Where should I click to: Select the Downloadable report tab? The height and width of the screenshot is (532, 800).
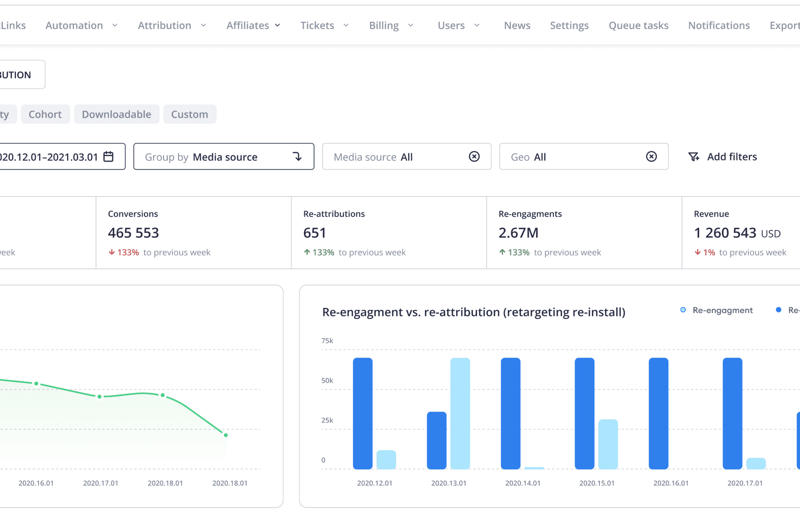[116, 114]
